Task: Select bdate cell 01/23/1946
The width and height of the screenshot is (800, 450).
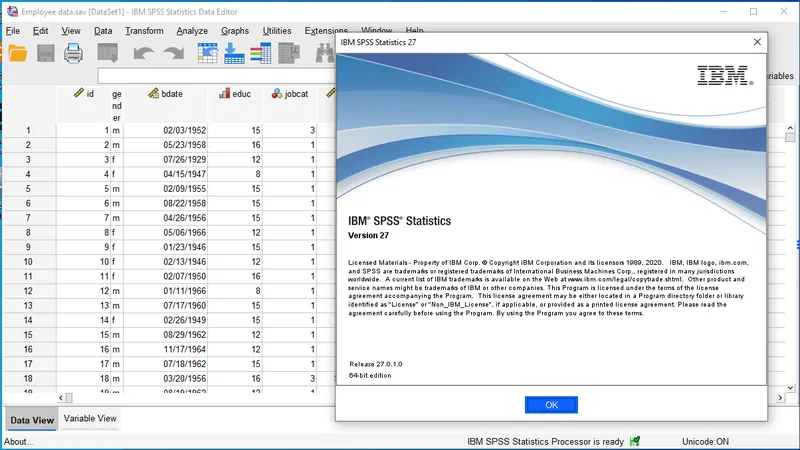Action: (165, 247)
